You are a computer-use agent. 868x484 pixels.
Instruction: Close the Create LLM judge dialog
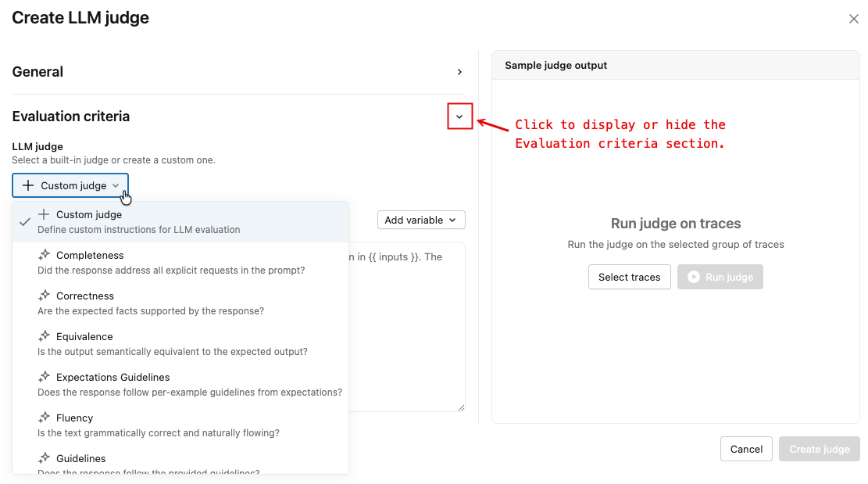(x=853, y=19)
